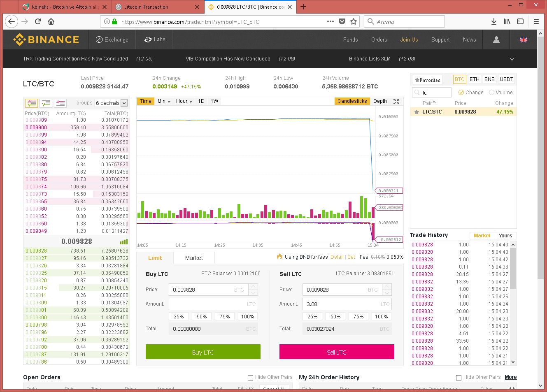
Task: Click the More link in Order History
Action: [511, 377]
